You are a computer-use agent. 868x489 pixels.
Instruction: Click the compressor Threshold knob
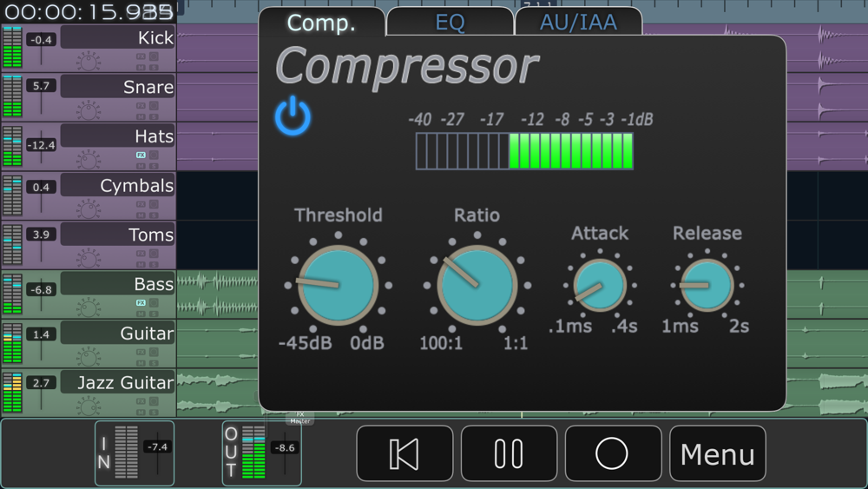338,285
